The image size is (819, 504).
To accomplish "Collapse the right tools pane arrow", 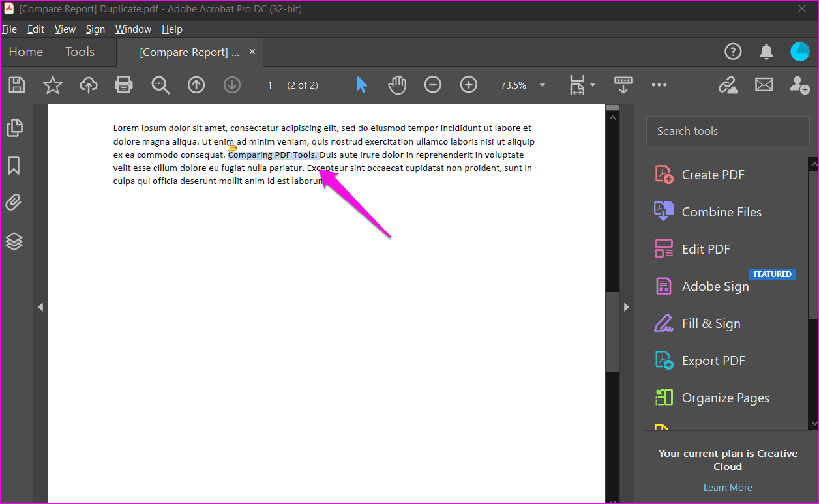I will [x=627, y=307].
